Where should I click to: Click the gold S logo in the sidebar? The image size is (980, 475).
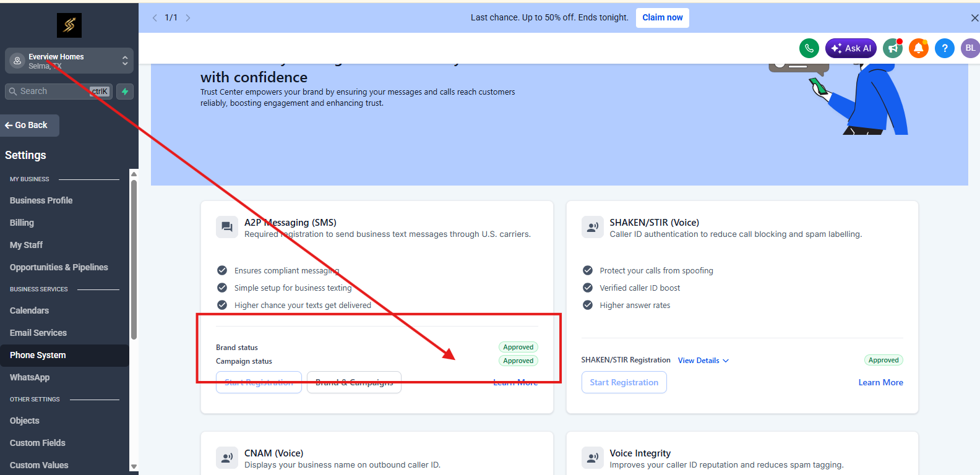tap(69, 25)
